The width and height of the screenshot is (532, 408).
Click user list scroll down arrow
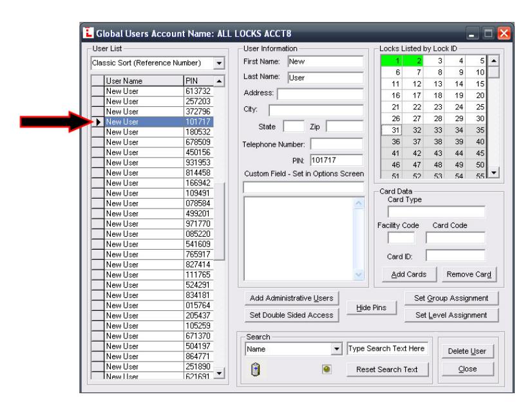[219, 373]
